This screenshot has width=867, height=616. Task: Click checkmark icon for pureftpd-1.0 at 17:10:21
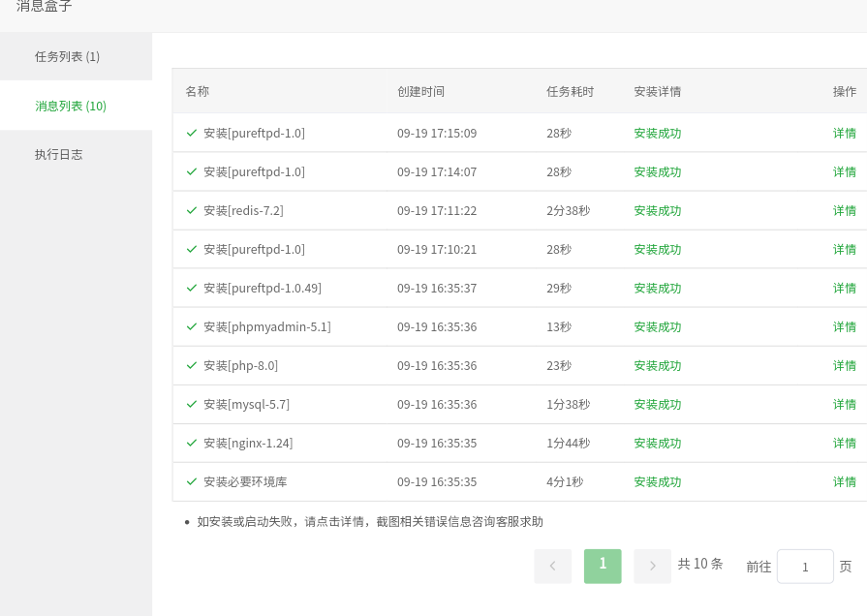(x=192, y=249)
